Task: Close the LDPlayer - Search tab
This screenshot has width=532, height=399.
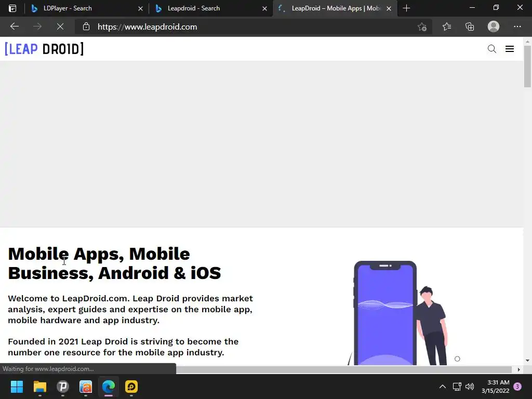Action: click(140, 8)
